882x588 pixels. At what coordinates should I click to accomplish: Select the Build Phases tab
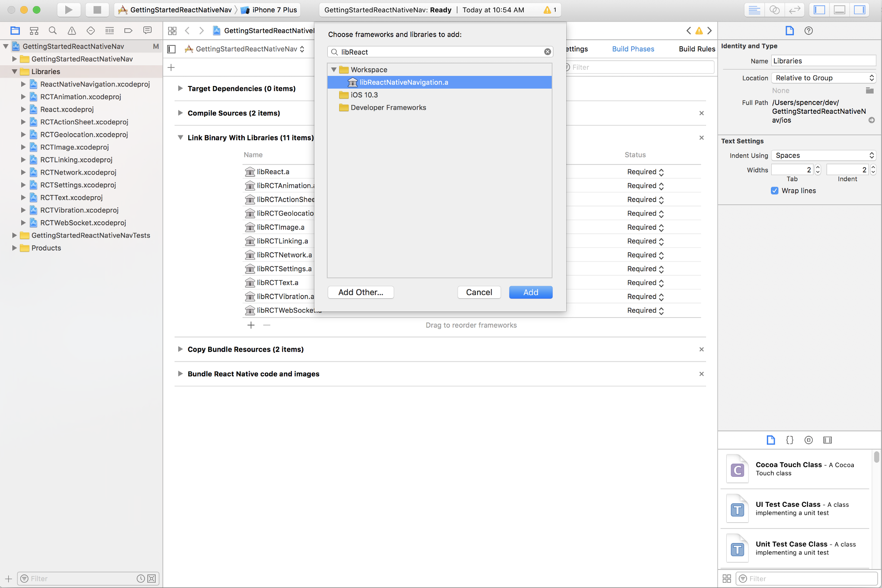(633, 49)
